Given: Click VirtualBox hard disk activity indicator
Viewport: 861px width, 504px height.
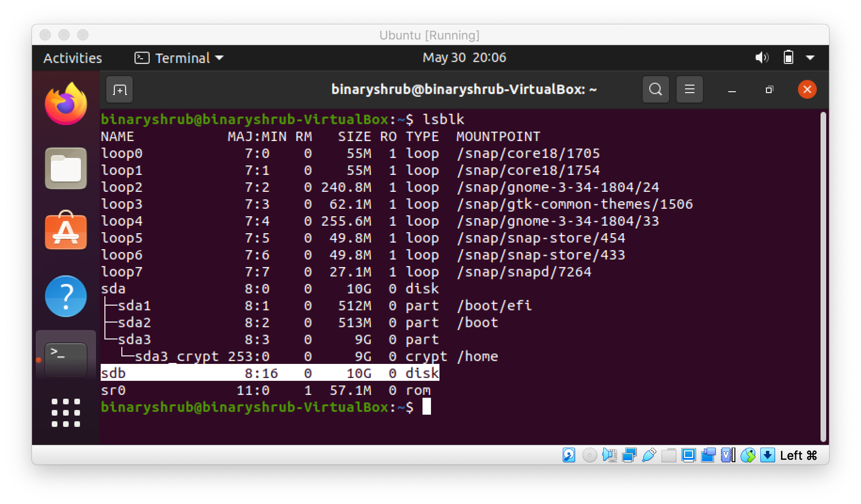Looking at the screenshot, I should pos(569,455).
